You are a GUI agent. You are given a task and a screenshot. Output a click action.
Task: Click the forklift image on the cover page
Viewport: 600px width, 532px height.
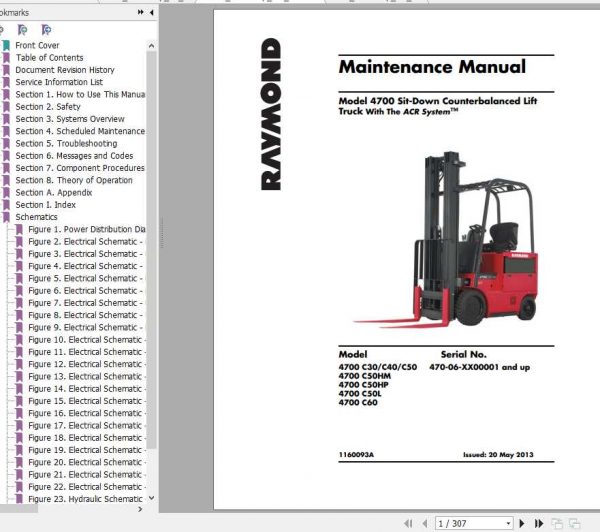[x=446, y=240]
